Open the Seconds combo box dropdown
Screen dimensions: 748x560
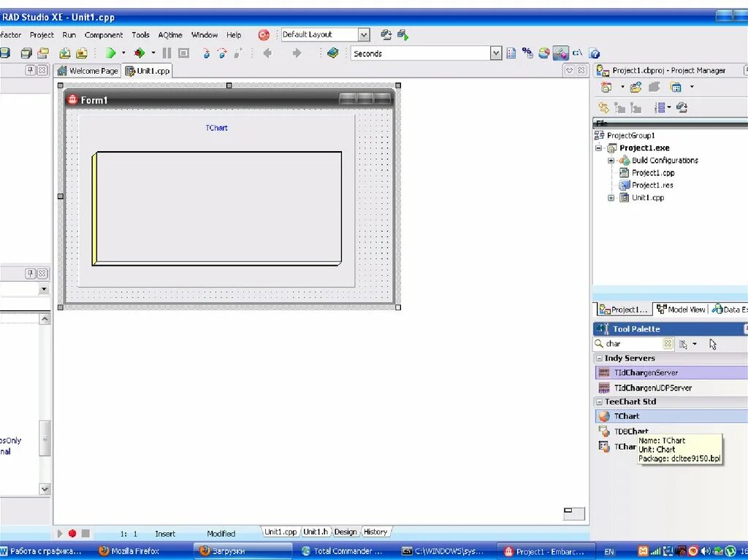(496, 53)
